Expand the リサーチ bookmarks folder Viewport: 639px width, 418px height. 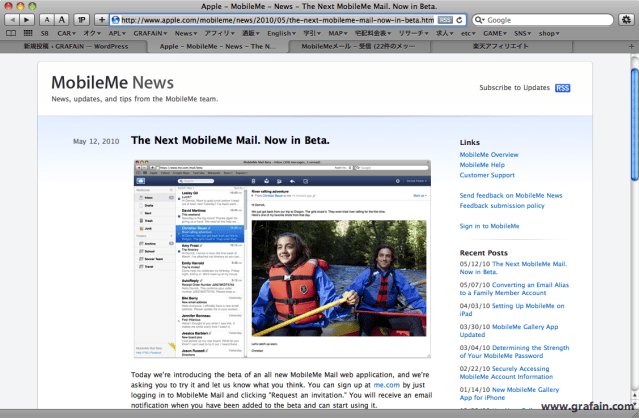tap(413, 33)
